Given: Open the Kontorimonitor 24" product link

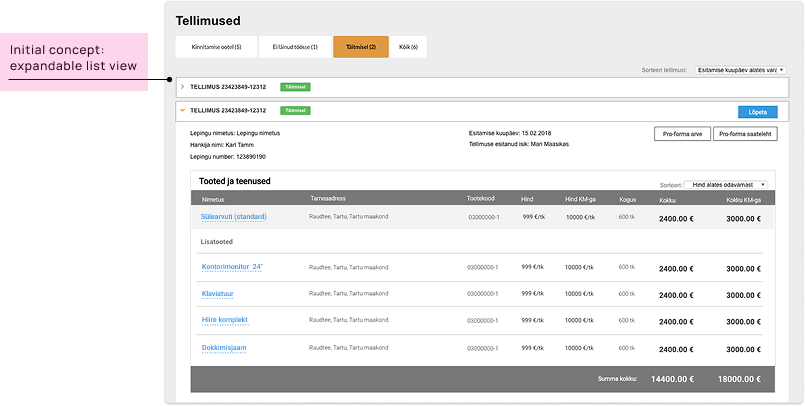Looking at the screenshot, I should click(232, 267).
